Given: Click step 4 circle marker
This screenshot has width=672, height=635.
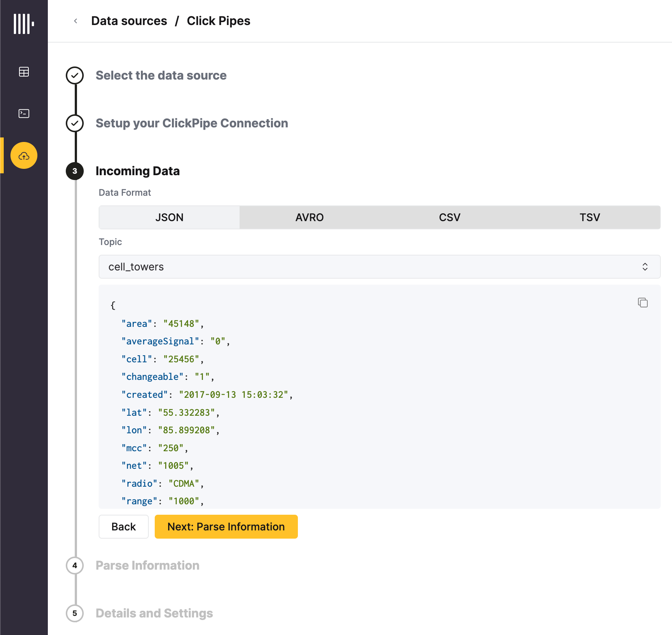Looking at the screenshot, I should coord(75,566).
